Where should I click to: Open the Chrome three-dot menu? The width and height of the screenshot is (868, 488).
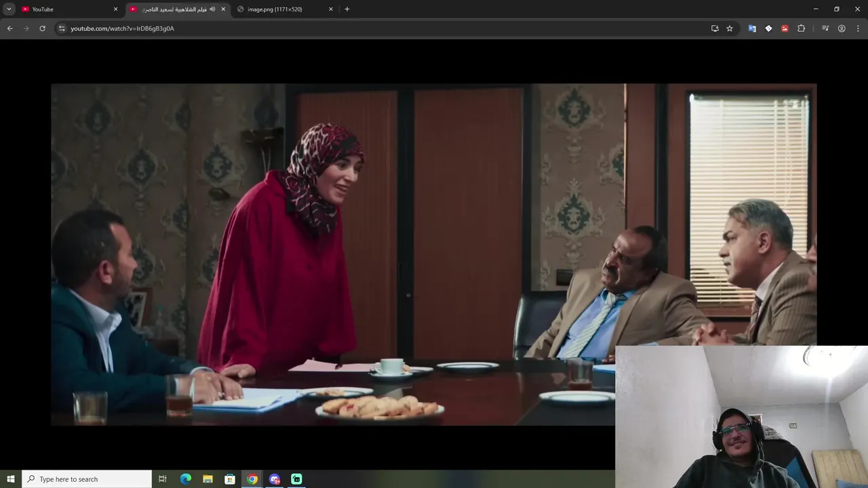coord(858,28)
